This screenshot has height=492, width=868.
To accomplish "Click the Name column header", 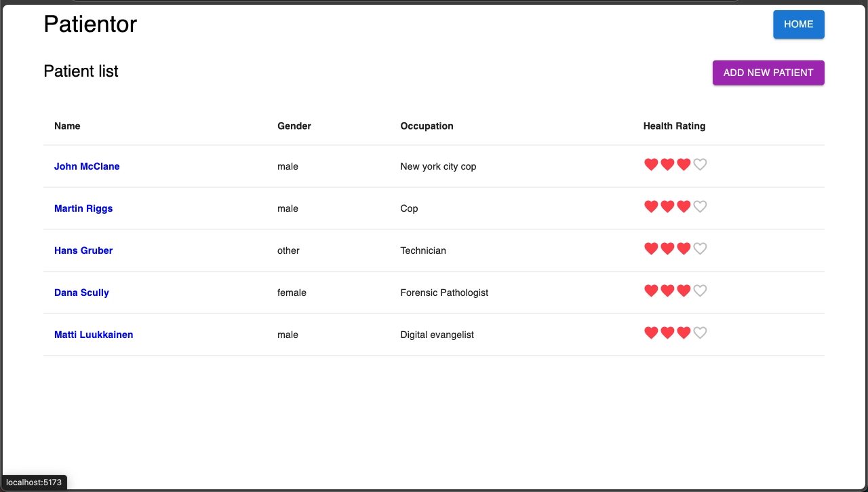I will click(x=67, y=126).
